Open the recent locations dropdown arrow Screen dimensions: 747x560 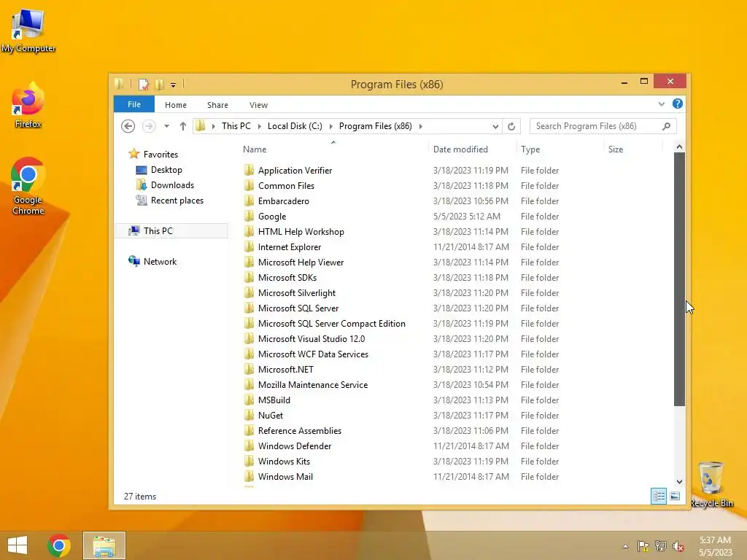(166, 126)
